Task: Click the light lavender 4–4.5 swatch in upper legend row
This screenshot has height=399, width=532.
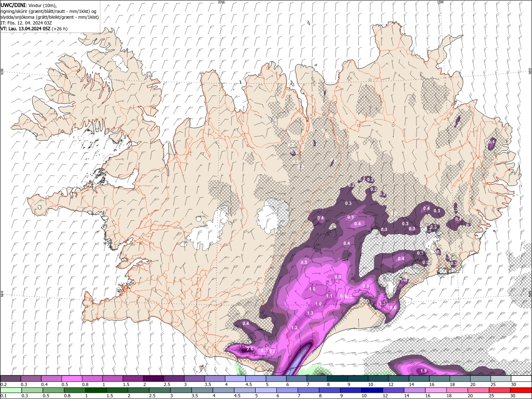Action: pyautogui.click(x=235, y=379)
